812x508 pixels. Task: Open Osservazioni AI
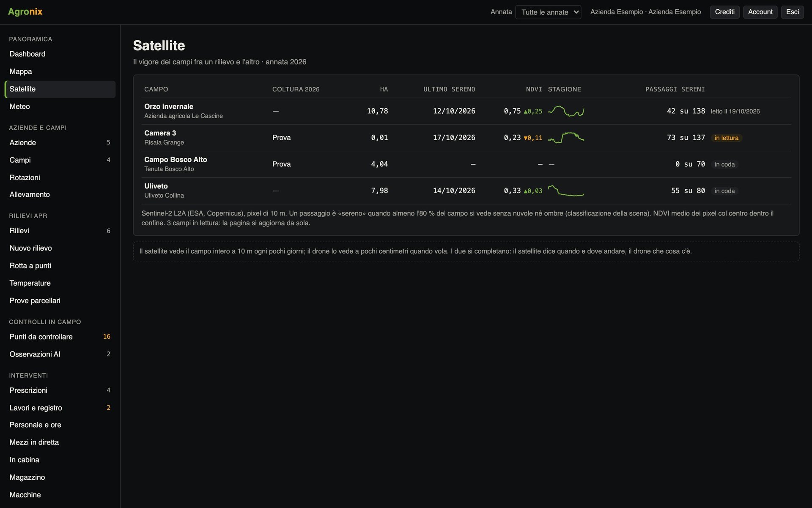click(x=60, y=354)
